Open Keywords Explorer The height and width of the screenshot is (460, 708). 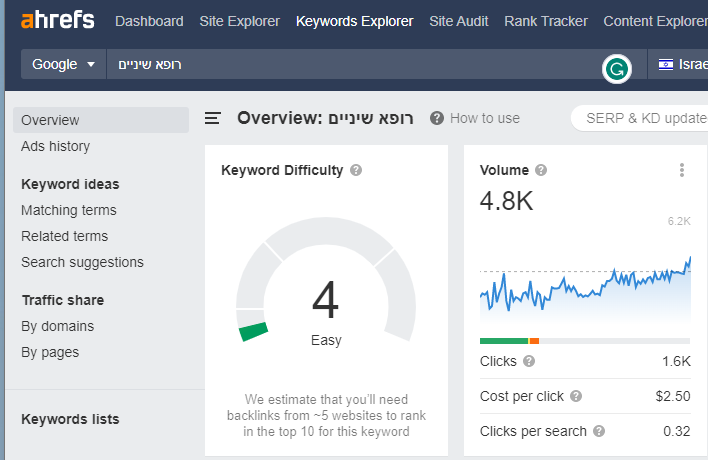point(354,21)
